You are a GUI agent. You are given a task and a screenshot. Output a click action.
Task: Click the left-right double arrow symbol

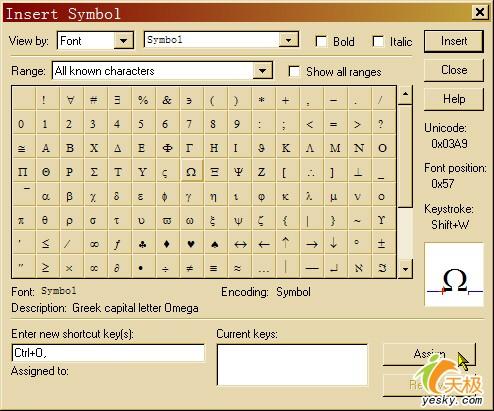pos(240,244)
